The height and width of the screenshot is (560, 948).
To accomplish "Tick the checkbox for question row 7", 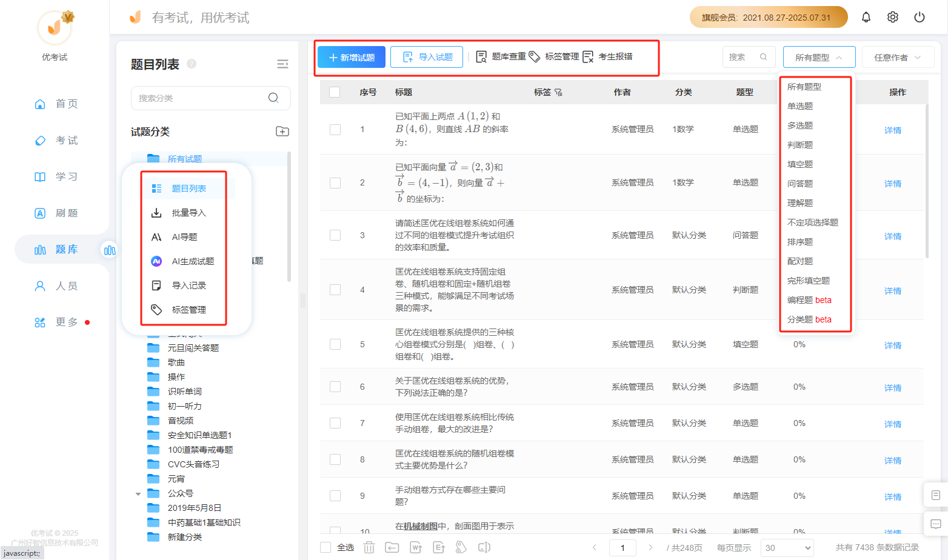I will [x=335, y=423].
